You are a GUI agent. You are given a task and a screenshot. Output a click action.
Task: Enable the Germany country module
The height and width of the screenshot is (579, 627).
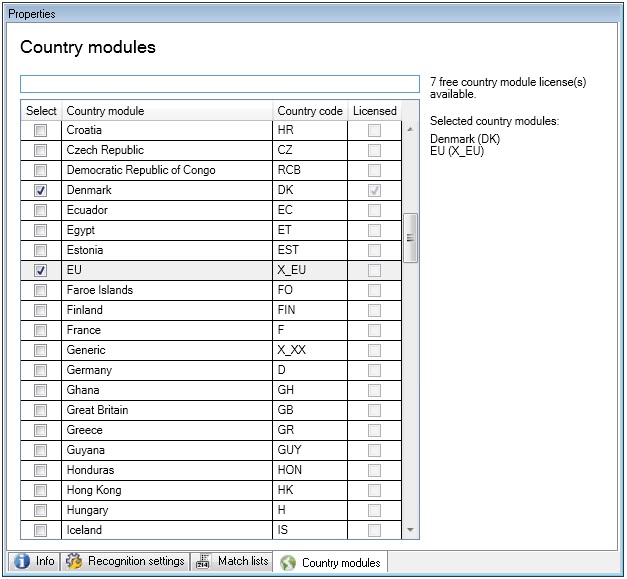(x=41, y=370)
